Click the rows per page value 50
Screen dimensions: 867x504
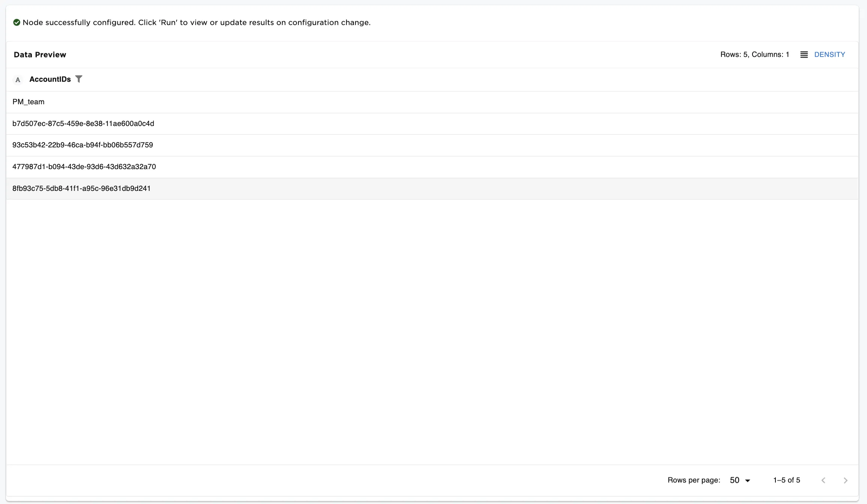(x=735, y=480)
